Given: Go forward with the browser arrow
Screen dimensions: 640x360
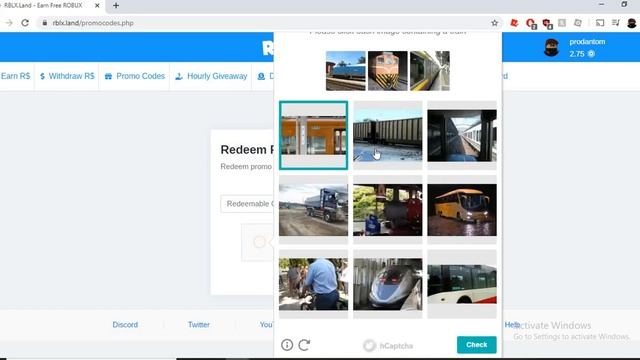Looking at the screenshot, I should click(9, 23).
